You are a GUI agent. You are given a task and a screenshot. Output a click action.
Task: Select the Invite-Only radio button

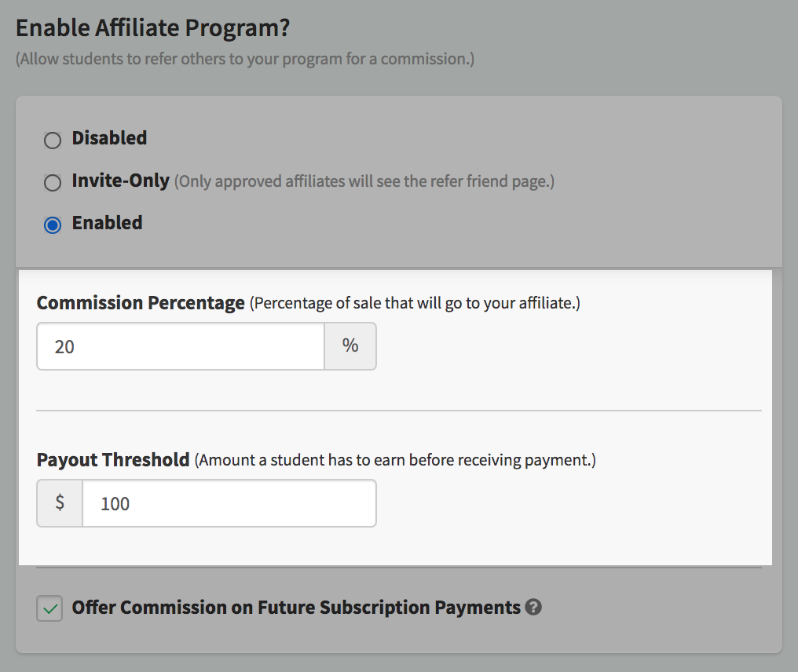pos(53,182)
